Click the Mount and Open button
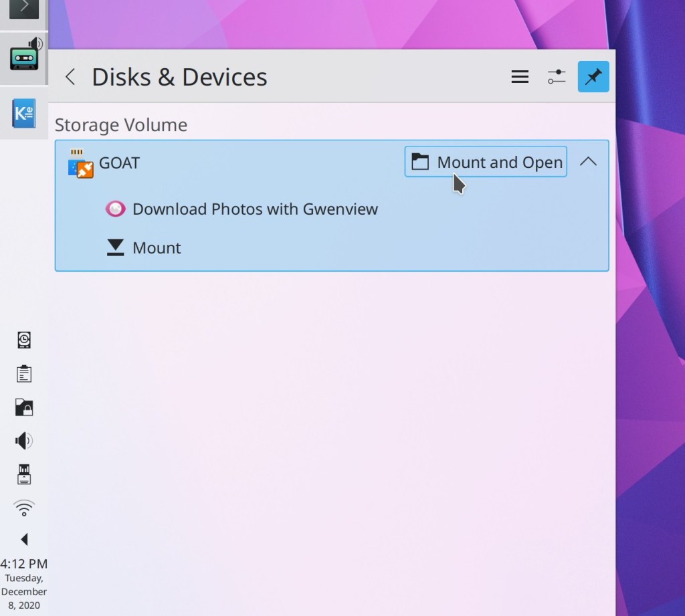This screenshot has width=685, height=616. coord(486,162)
